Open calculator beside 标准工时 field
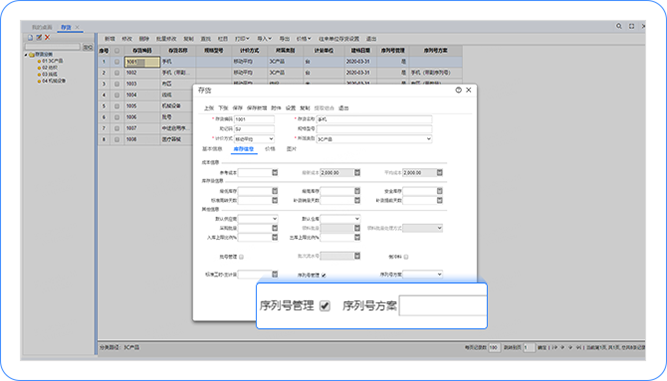Viewport: 667px width, 381px height. pos(275,274)
